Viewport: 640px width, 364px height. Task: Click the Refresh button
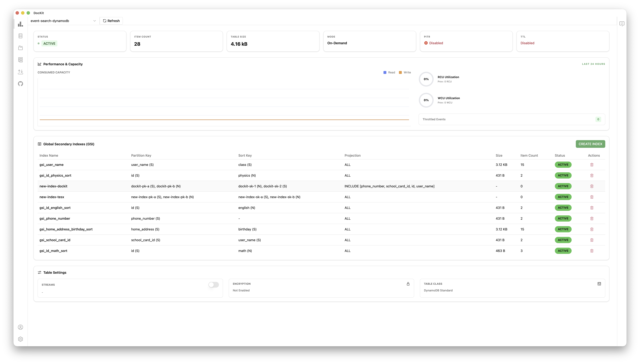click(111, 21)
